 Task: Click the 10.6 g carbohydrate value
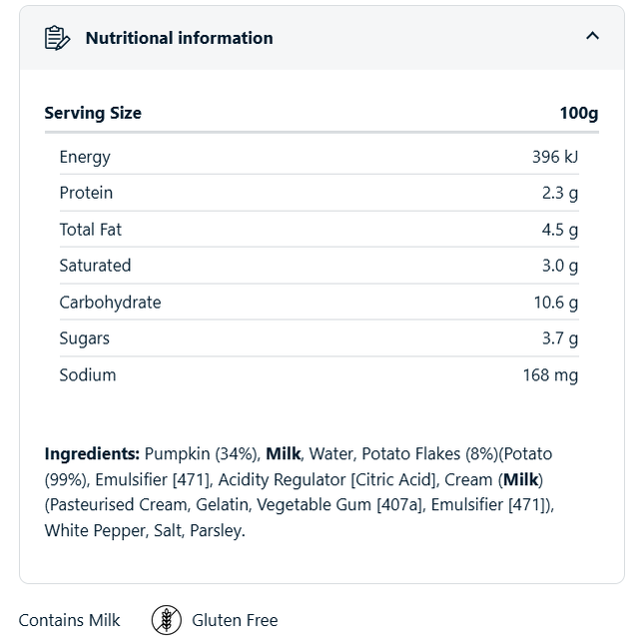point(555,303)
